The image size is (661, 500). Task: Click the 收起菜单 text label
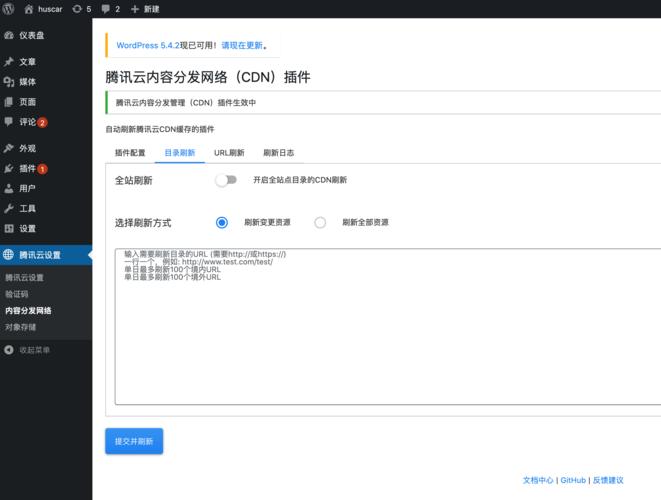click(35, 350)
